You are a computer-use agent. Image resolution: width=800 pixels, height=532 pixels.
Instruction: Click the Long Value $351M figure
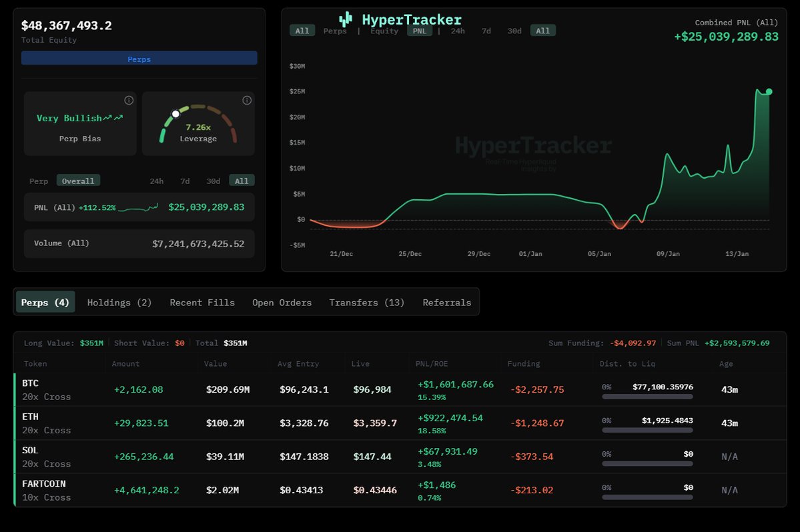pos(91,343)
